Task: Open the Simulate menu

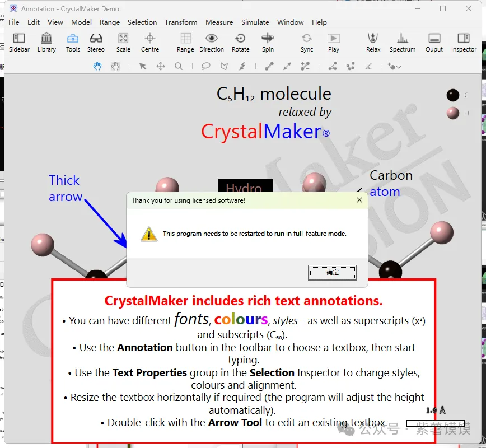Action: click(255, 22)
